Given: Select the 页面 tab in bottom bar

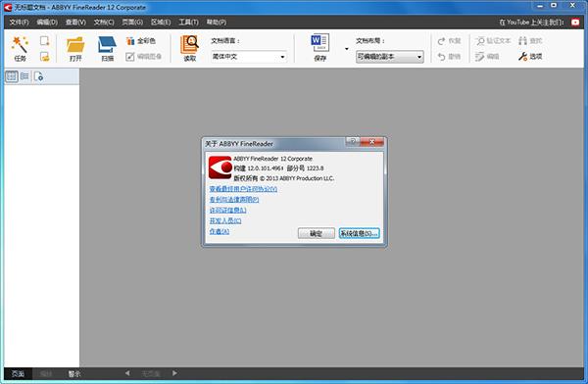Looking at the screenshot, I should pos(18,374).
